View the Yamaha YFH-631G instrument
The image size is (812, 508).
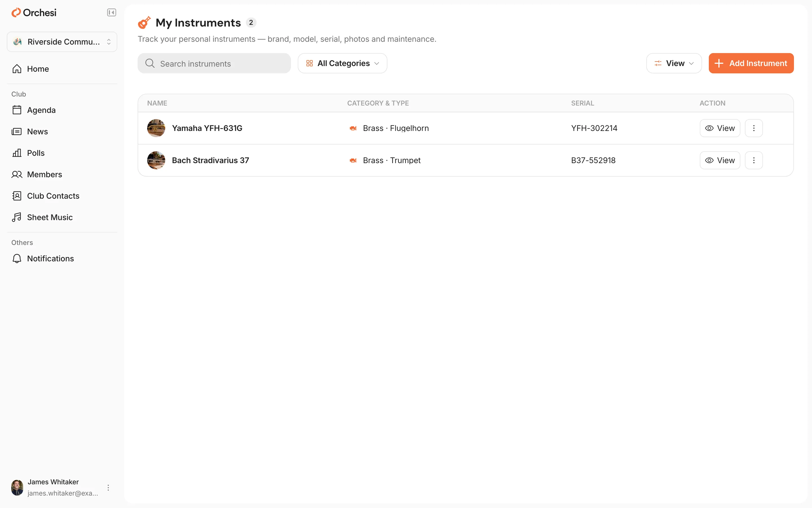click(x=720, y=128)
